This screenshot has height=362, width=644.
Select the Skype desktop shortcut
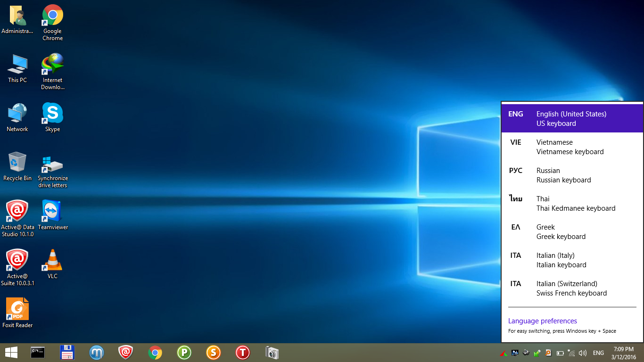[x=52, y=118]
